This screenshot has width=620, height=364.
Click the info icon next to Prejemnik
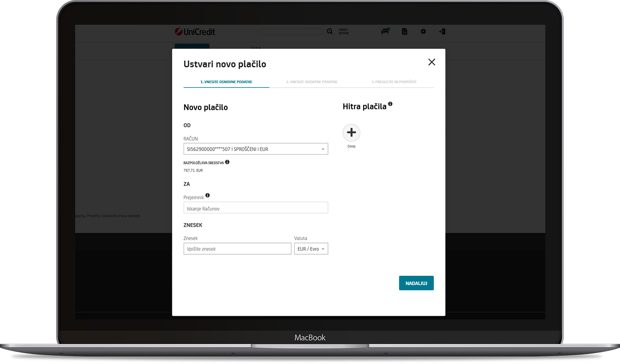[207, 195]
